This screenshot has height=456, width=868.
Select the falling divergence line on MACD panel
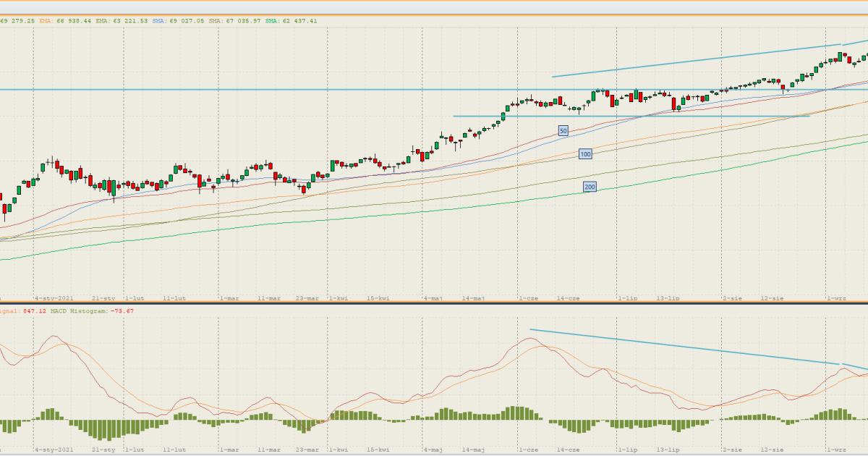pyautogui.click(x=680, y=346)
